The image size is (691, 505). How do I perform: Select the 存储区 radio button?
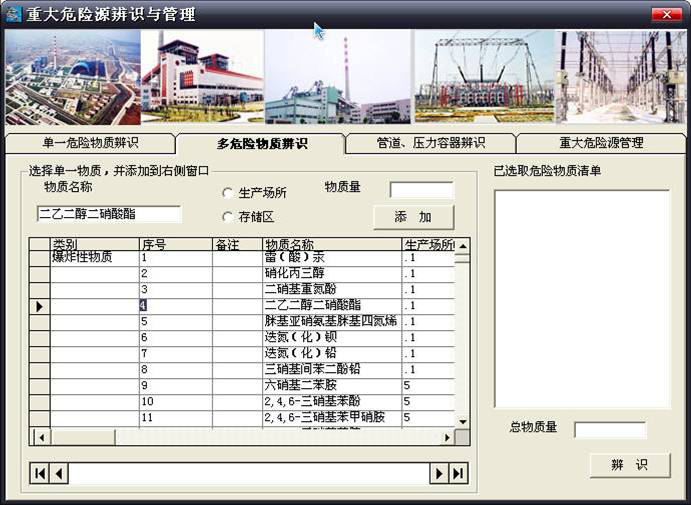229,216
